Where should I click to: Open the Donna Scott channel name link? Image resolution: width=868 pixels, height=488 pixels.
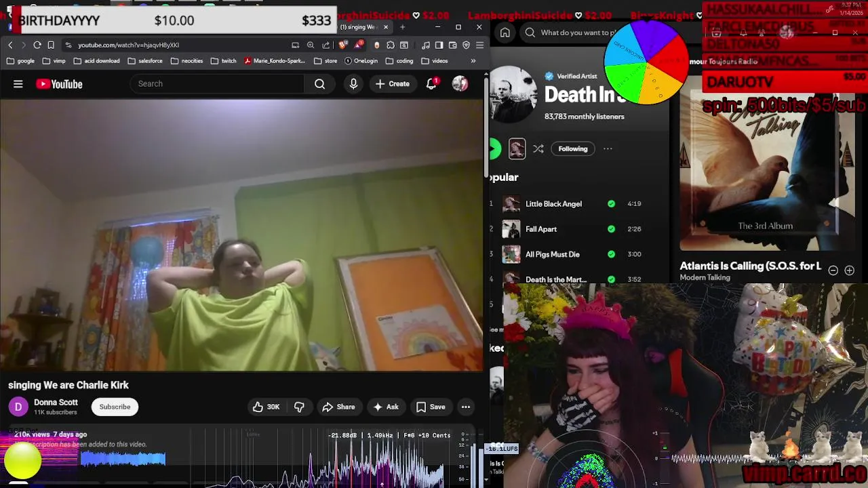pyautogui.click(x=56, y=403)
